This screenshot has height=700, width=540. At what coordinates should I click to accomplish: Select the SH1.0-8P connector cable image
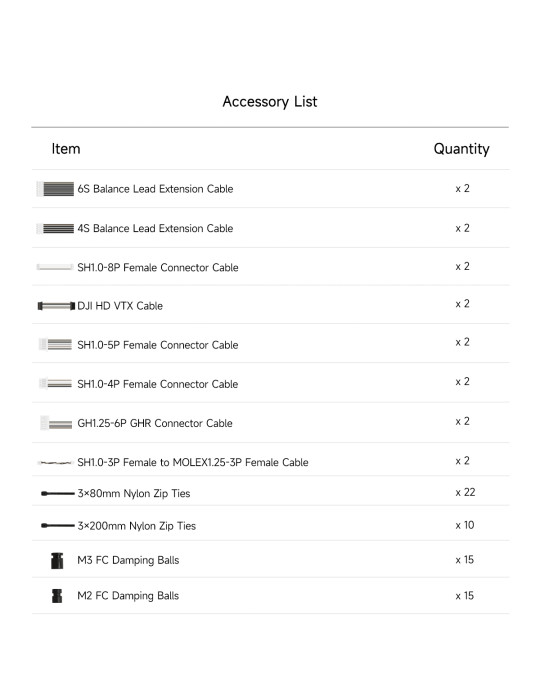coord(55,267)
